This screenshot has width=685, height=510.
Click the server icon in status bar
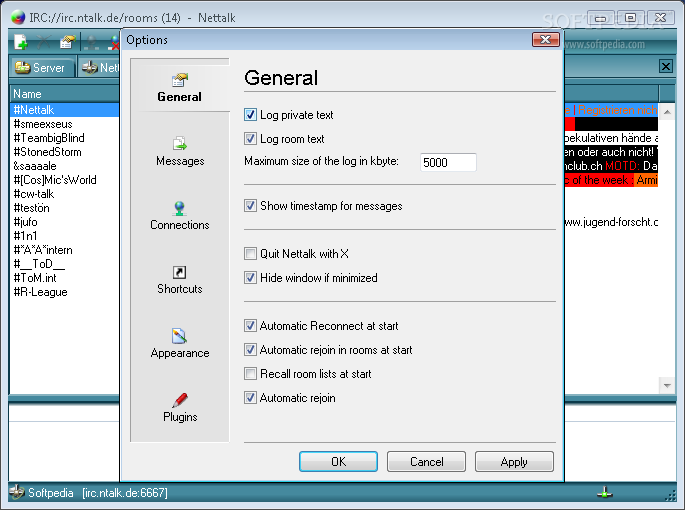click(17, 492)
